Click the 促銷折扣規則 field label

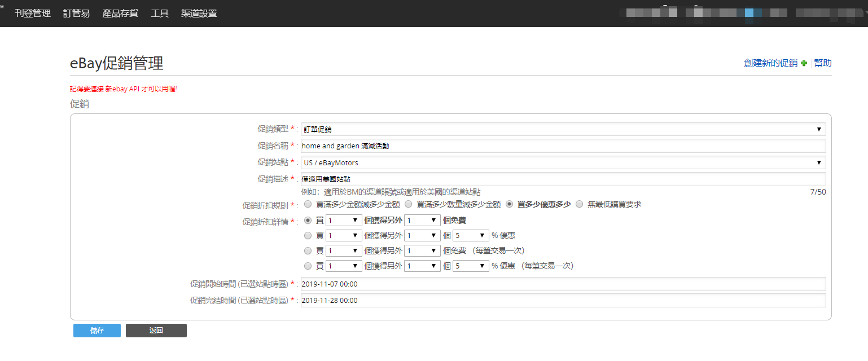(266, 205)
